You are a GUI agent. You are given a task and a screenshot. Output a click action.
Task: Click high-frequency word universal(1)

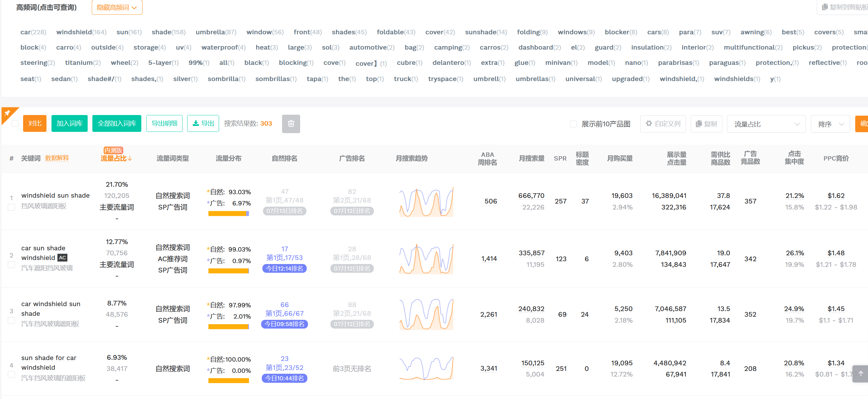tap(583, 79)
